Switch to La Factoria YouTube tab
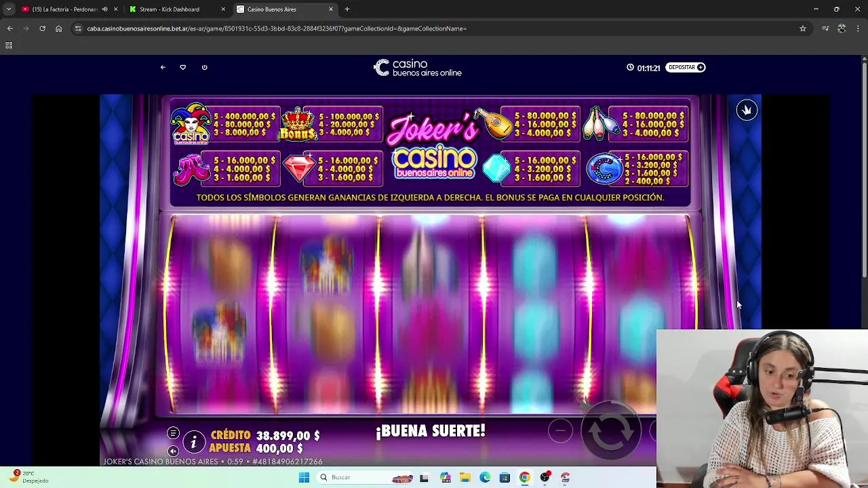The width and height of the screenshot is (868, 488). [65, 9]
